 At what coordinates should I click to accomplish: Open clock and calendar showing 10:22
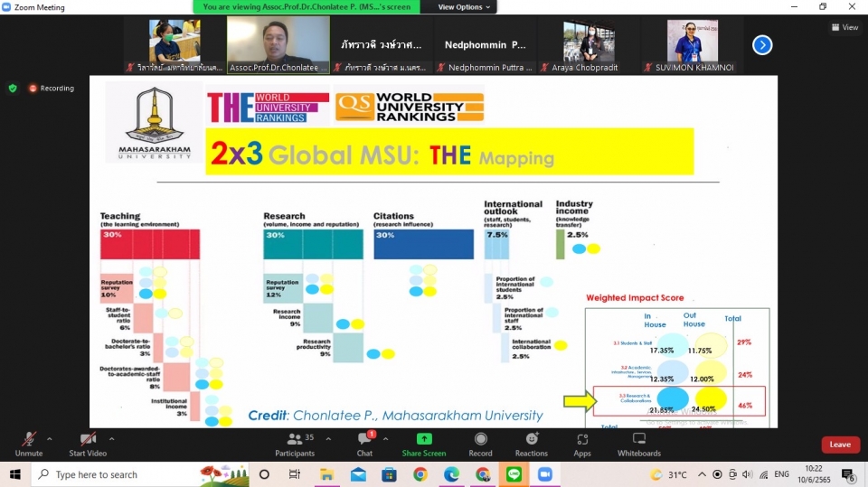pyautogui.click(x=814, y=474)
